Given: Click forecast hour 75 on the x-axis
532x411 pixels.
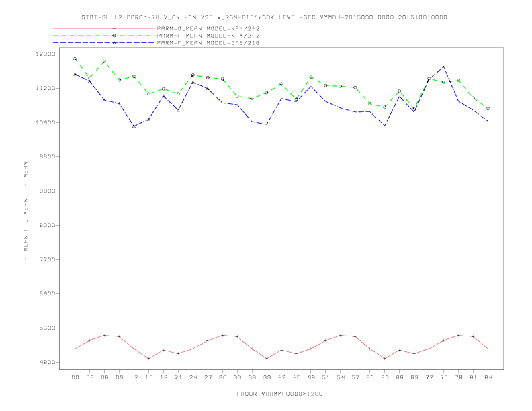Looking at the screenshot, I should [443, 377].
